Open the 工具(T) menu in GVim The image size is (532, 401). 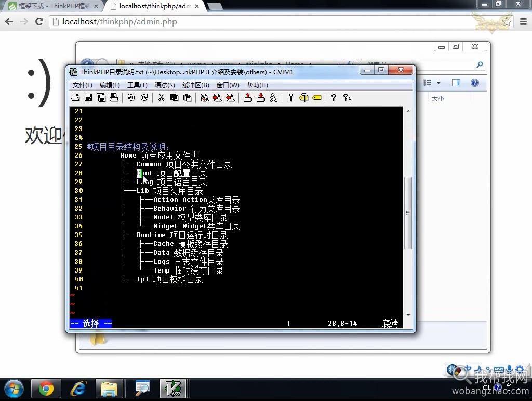tap(137, 85)
